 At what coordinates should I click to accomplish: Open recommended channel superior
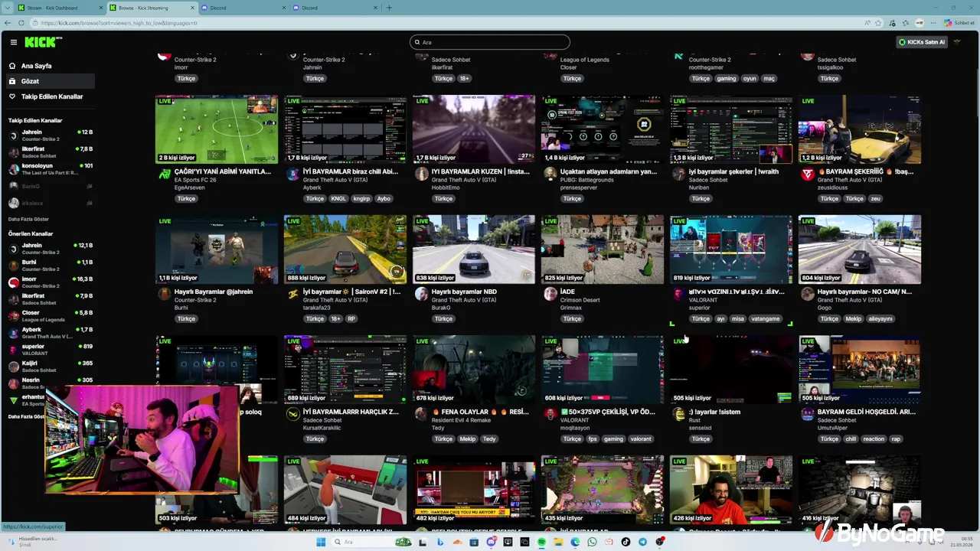51,350
